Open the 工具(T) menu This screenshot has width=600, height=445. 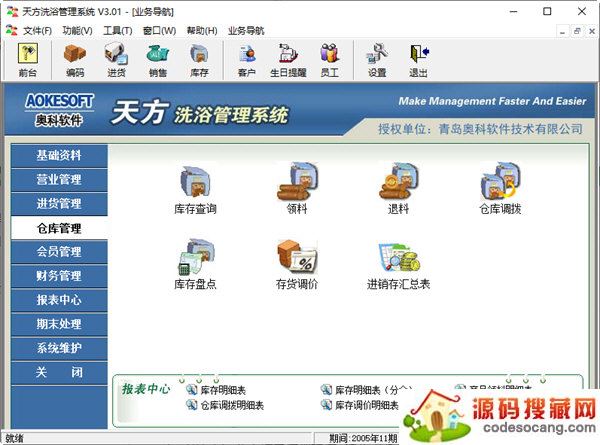(x=118, y=31)
